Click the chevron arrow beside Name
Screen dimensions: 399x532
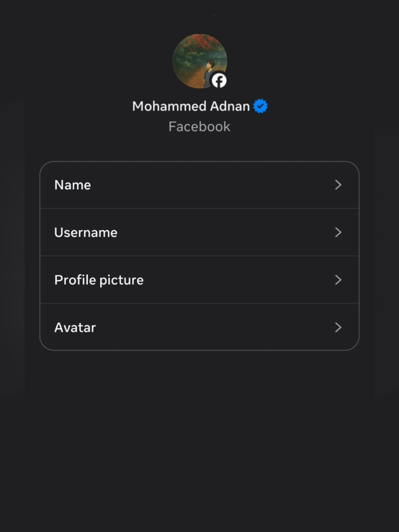(x=338, y=185)
